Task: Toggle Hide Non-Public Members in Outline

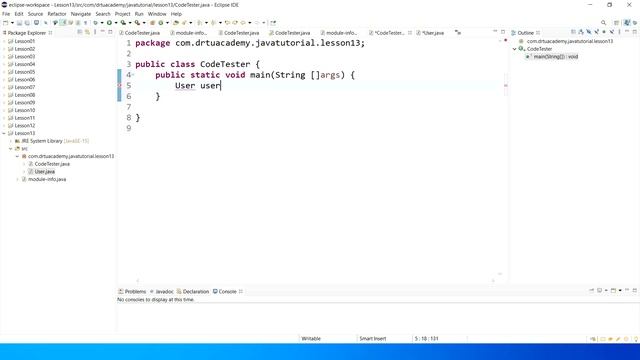Action: pos(604,32)
